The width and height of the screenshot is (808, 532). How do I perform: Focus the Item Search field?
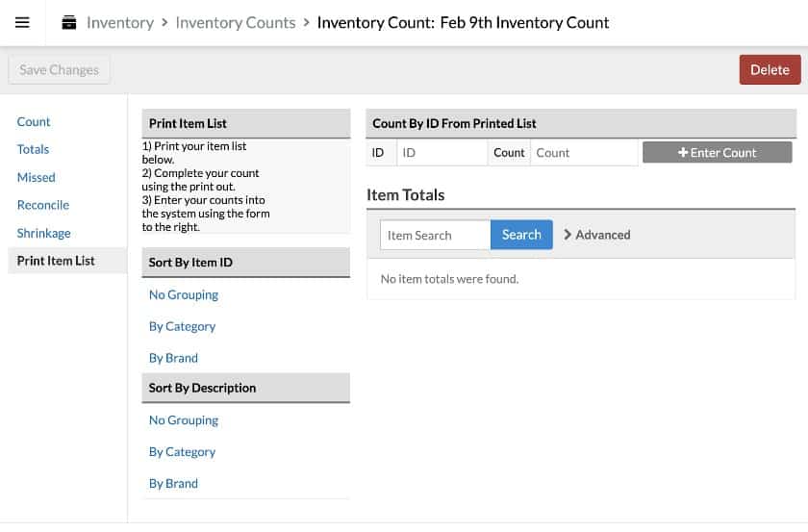click(436, 235)
